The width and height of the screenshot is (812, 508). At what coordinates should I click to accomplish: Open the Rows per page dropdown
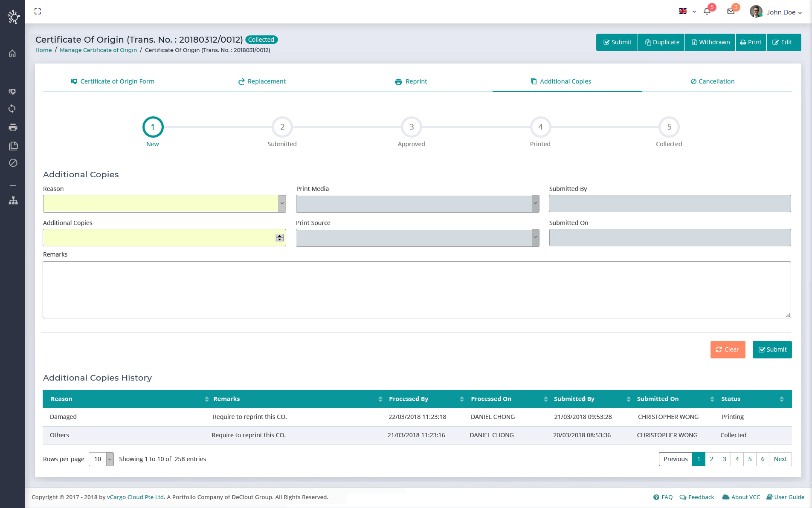[x=101, y=459]
